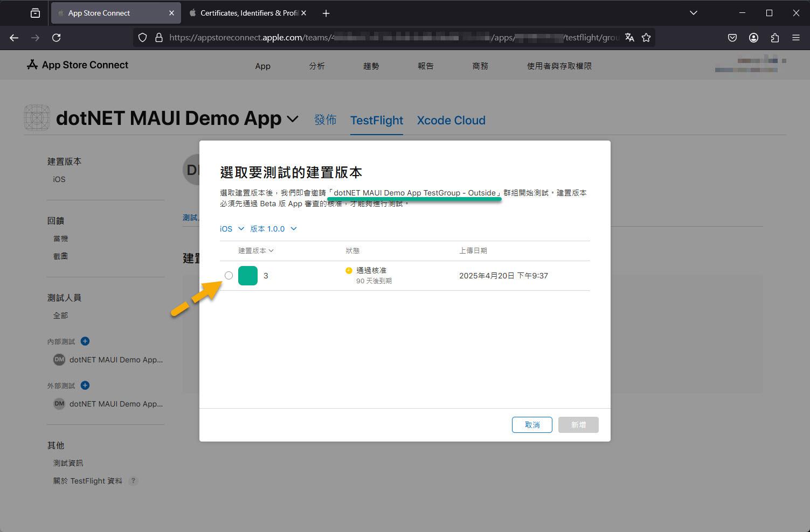
Task: Open the 趨勢 trends menu
Action: tap(371, 66)
